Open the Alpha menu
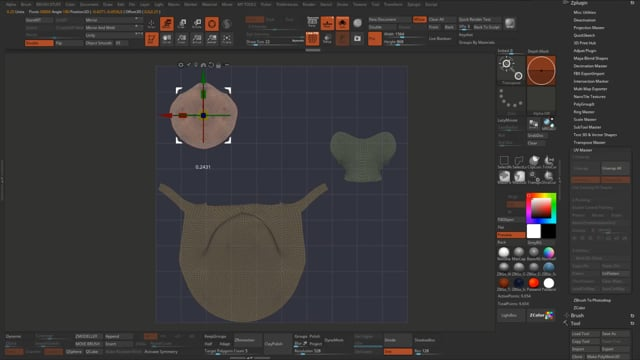 click(x=11, y=4)
